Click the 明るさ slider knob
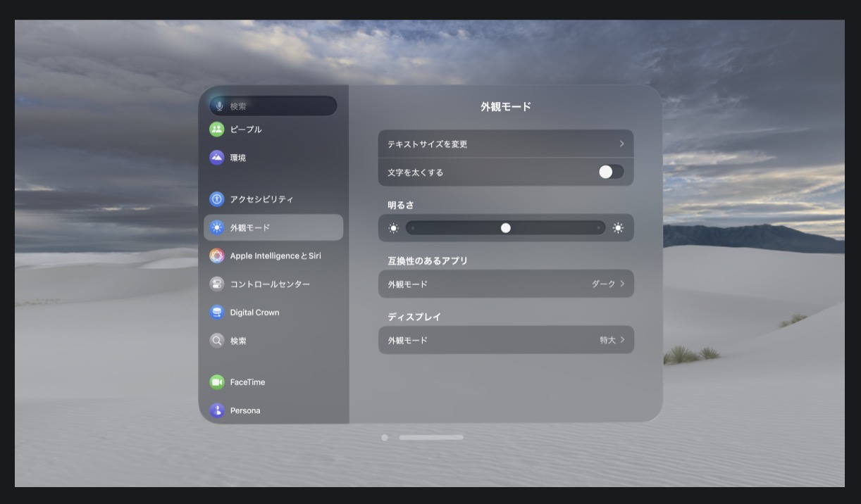Screen dimensions: 861x504 point(506,228)
